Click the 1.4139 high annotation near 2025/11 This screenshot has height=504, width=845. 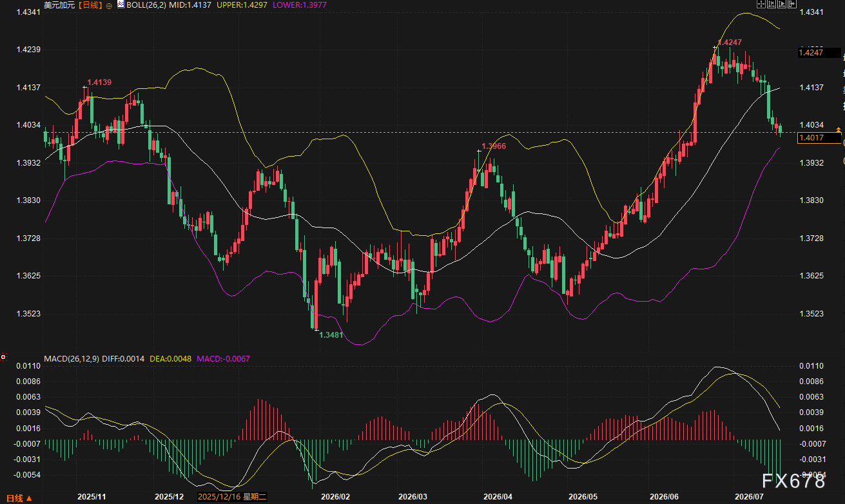point(99,82)
